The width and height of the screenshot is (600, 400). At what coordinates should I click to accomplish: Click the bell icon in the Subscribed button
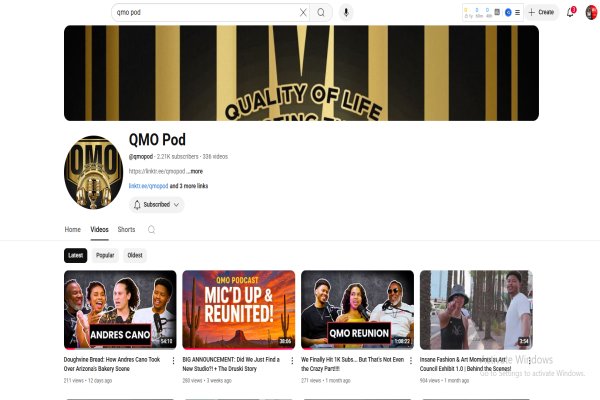[x=137, y=205]
